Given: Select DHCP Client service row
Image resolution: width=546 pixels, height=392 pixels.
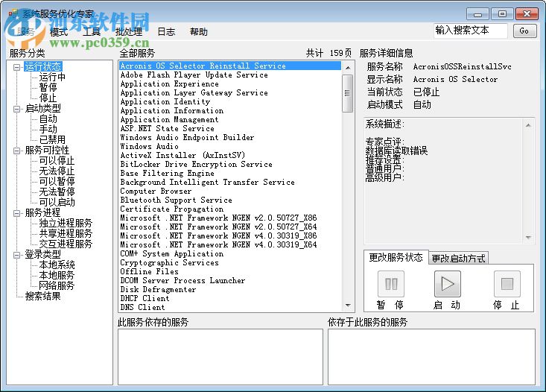Looking at the screenshot, I should tap(230, 299).
